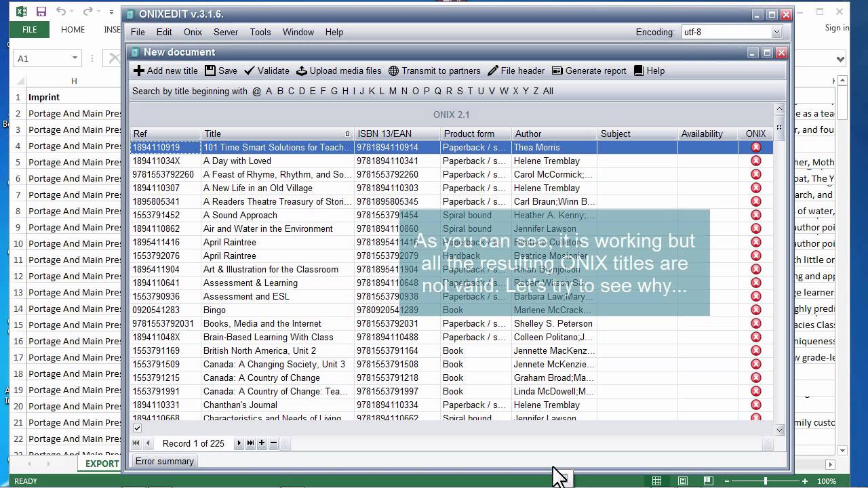Viewport: 868px width, 488px height.
Task: Click Generate report
Action: click(x=589, y=70)
